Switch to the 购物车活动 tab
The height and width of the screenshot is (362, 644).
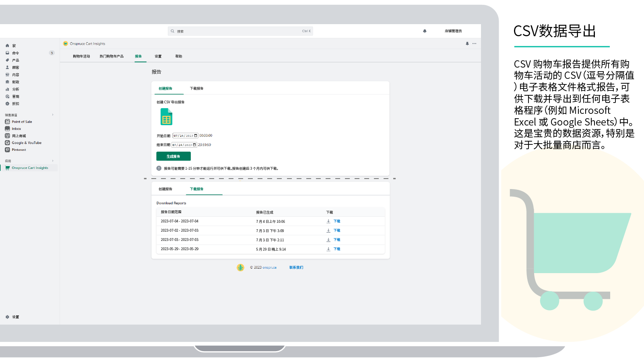81,56
